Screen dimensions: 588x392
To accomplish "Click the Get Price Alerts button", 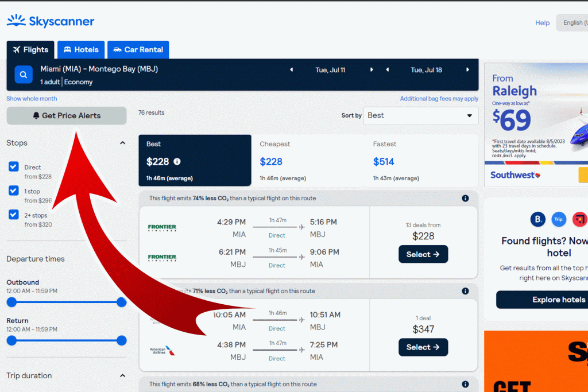I will [67, 115].
